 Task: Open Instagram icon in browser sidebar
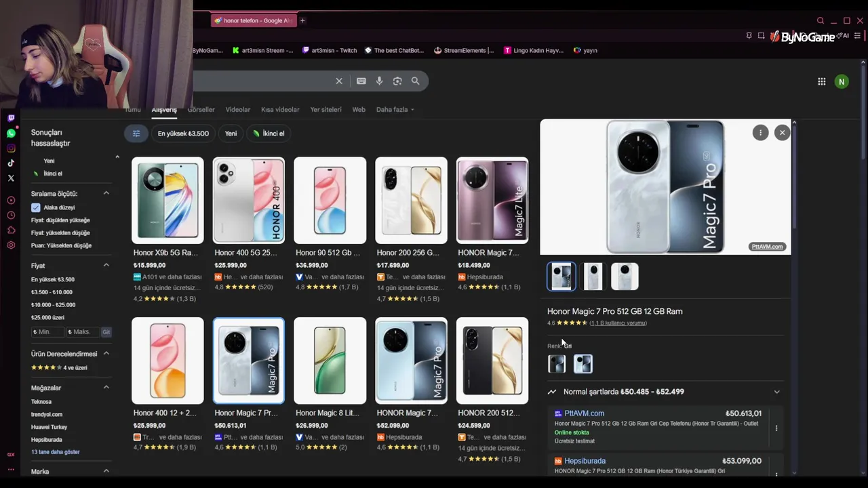click(11, 148)
